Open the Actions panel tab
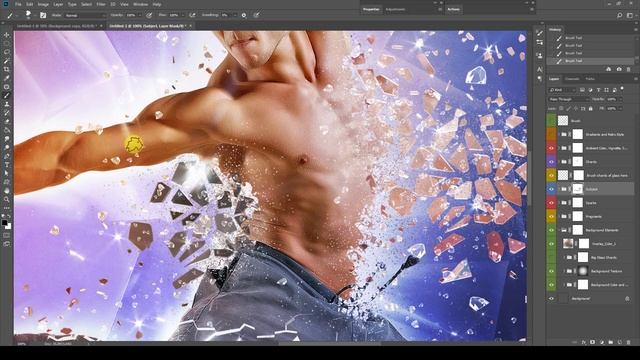Image resolution: width=640 pixels, height=360 pixels. point(453,9)
